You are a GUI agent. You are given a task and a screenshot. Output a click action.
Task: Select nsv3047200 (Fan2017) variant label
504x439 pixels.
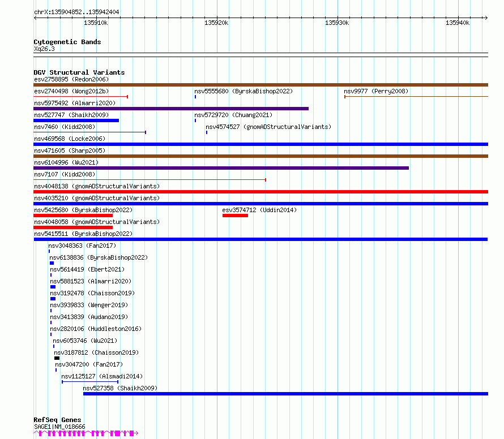[89, 364]
